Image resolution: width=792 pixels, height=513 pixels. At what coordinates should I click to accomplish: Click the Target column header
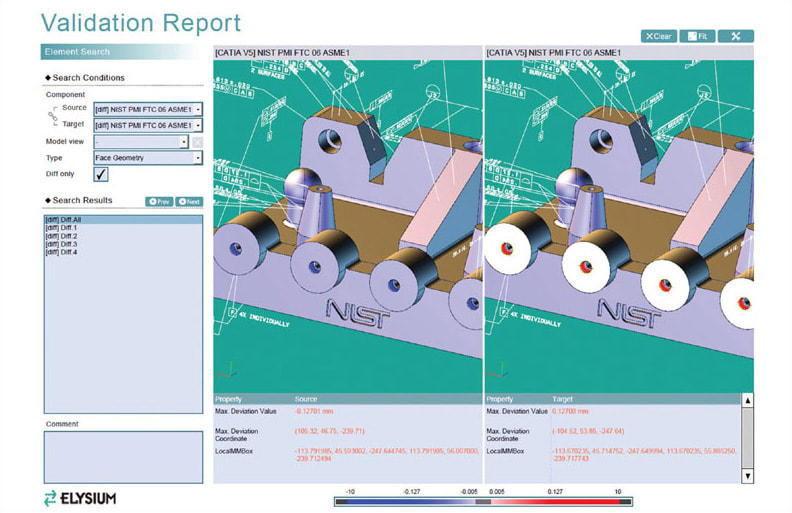click(x=562, y=399)
